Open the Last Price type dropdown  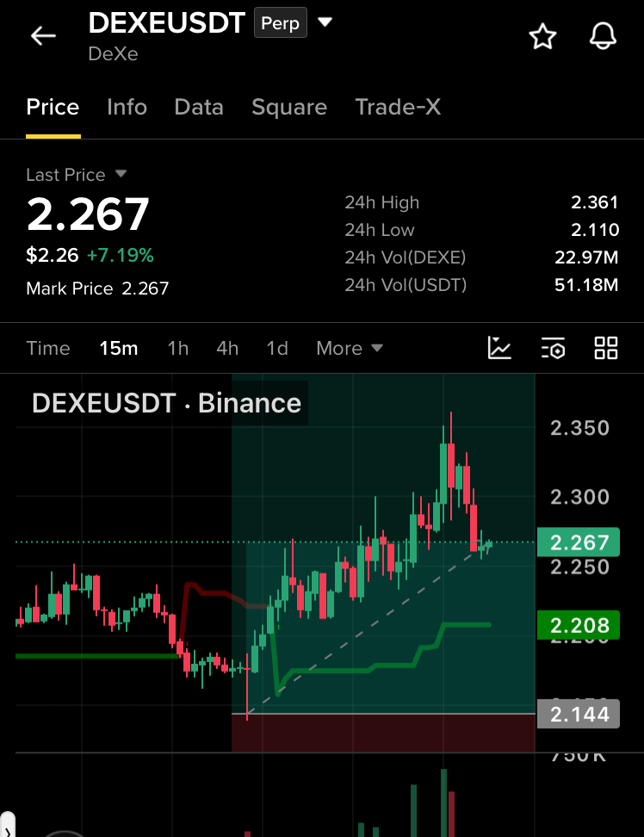coord(121,174)
